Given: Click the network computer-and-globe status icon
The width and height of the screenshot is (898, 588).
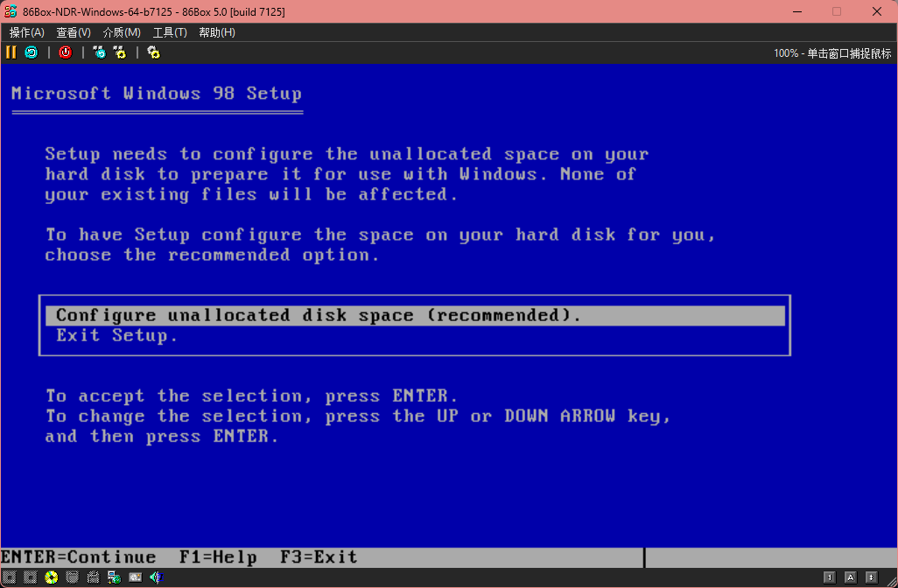Looking at the screenshot, I should (114, 577).
